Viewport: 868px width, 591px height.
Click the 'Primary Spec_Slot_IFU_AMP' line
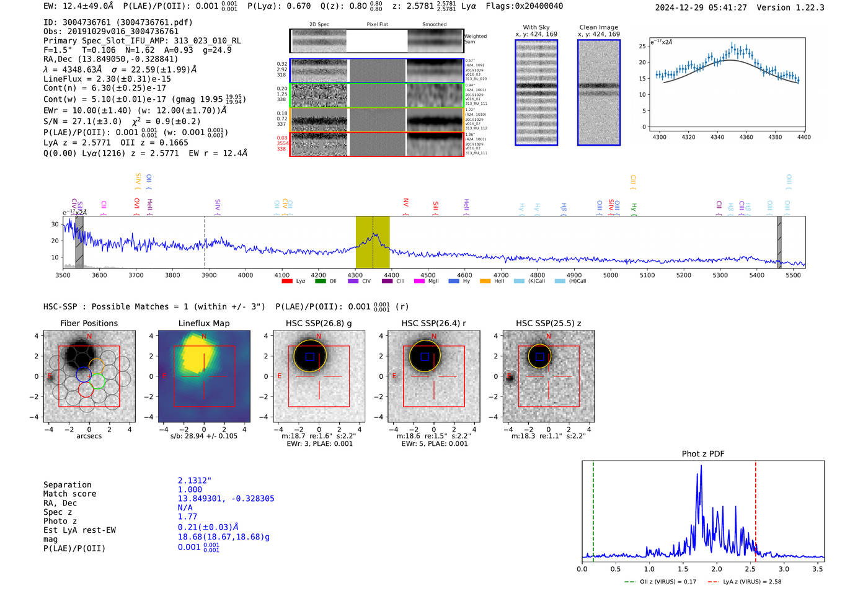[142, 40]
